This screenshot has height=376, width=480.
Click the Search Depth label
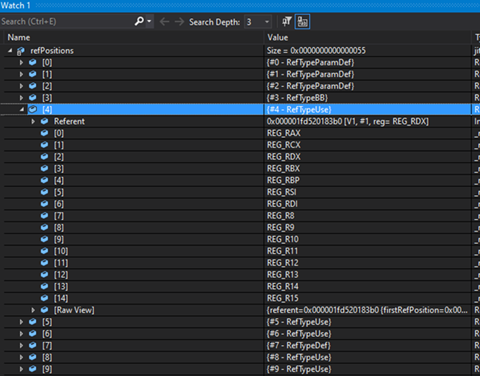[x=214, y=22]
